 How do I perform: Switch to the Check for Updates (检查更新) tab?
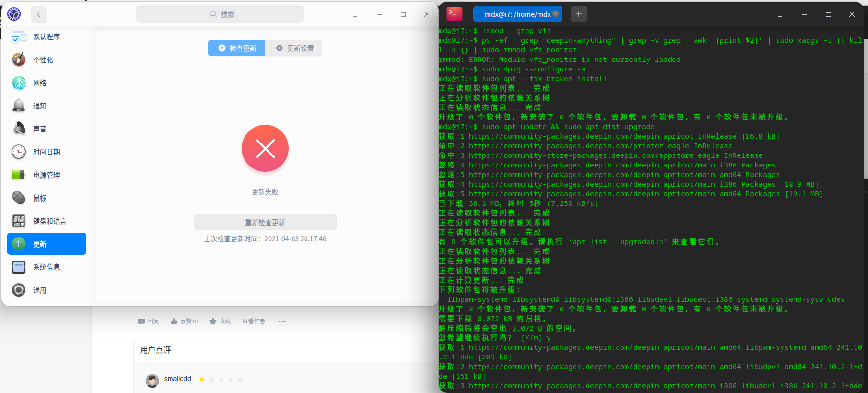[x=237, y=48]
